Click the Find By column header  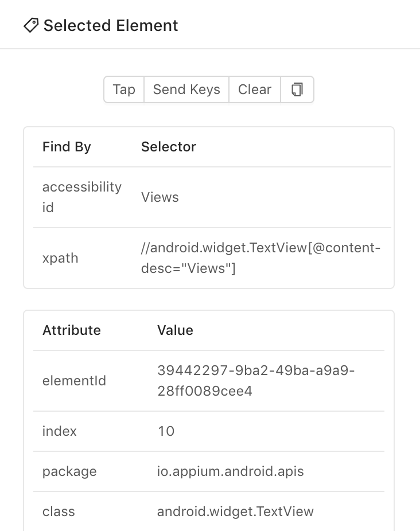pyautogui.click(x=67, y=147)
